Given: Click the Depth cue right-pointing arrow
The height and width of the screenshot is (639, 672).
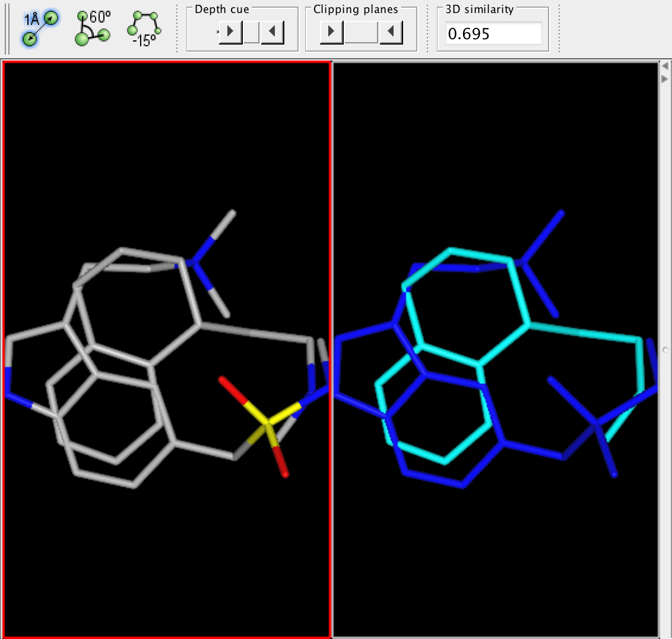Looking at the screenshot, I should pyautogui.click(x=230, y=32).
